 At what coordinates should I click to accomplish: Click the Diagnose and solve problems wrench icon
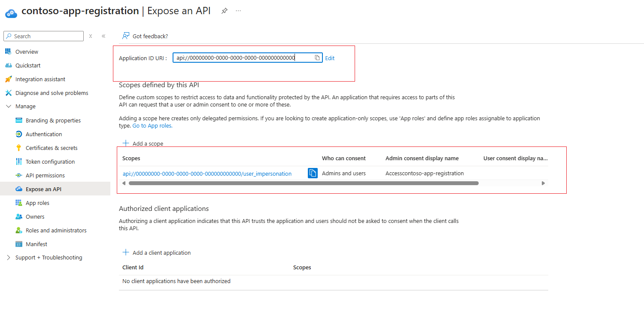coord(8,93)
